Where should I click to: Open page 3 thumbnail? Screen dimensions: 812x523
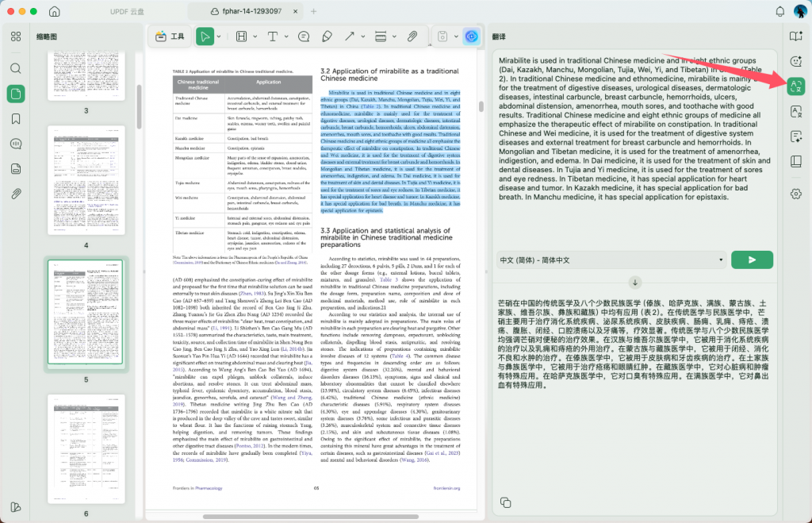pyautogui.click(x=86, y=75)
